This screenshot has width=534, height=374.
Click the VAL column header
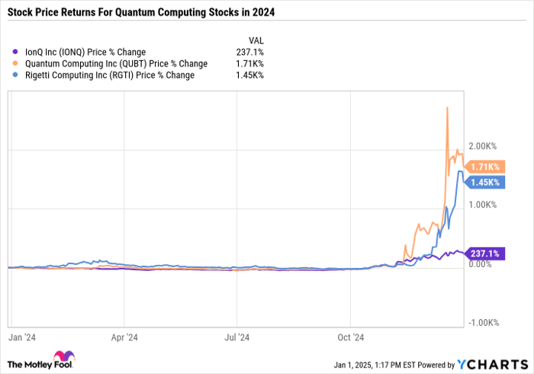point(256,41)
